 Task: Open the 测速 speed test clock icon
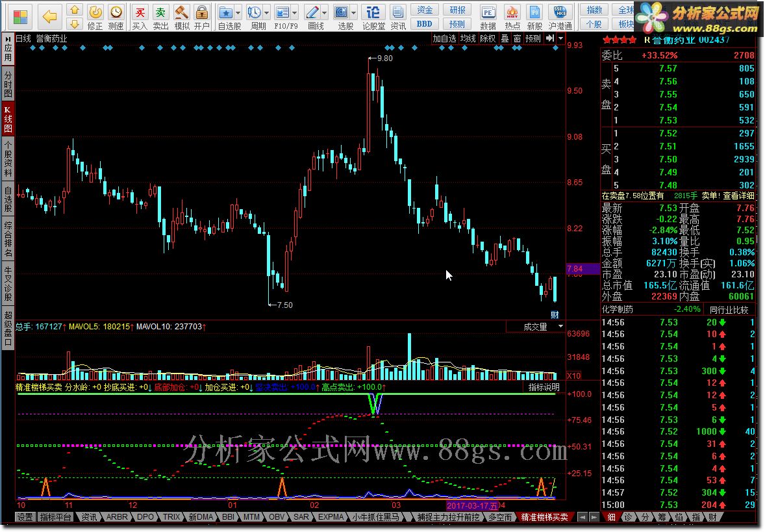pos(116,17)
